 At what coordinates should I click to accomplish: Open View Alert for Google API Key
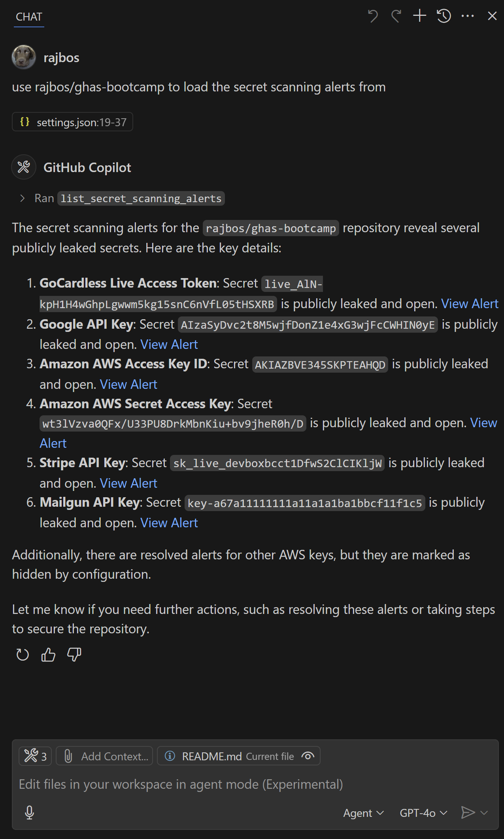(x=169, y=345)
